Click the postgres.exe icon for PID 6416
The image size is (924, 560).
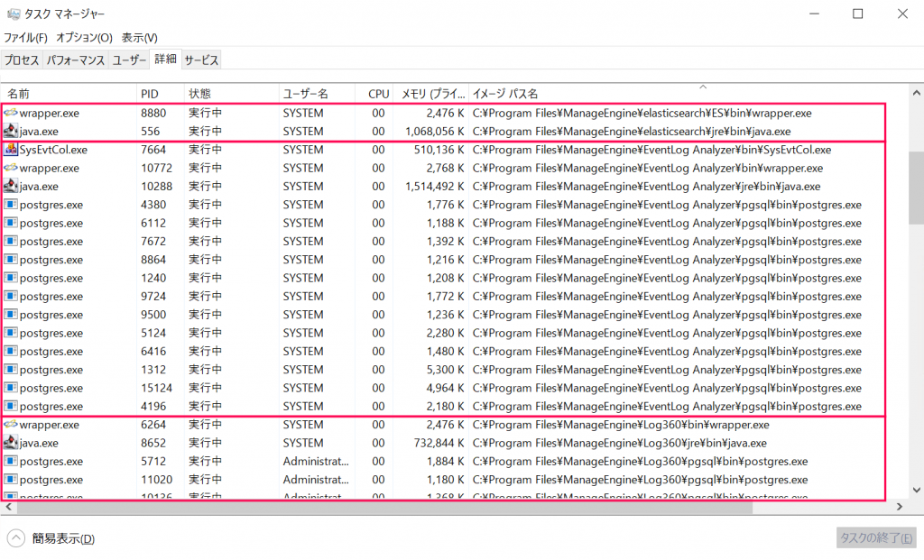[11, 351]
